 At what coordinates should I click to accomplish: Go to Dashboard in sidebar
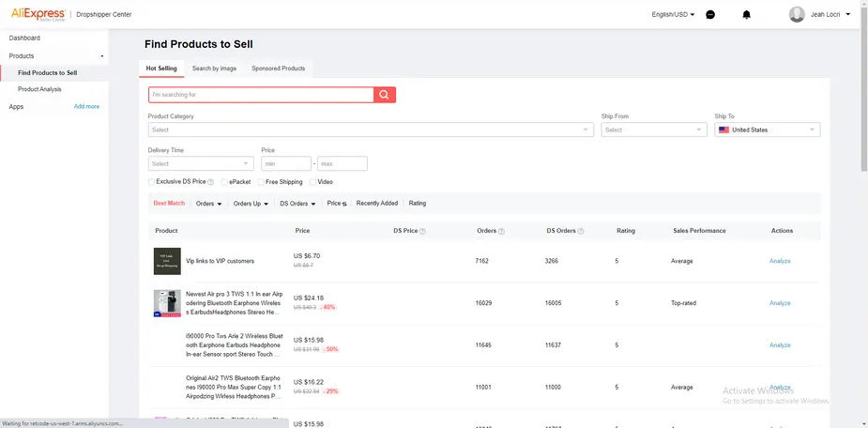pyautogui.click(x=24, y=38)
